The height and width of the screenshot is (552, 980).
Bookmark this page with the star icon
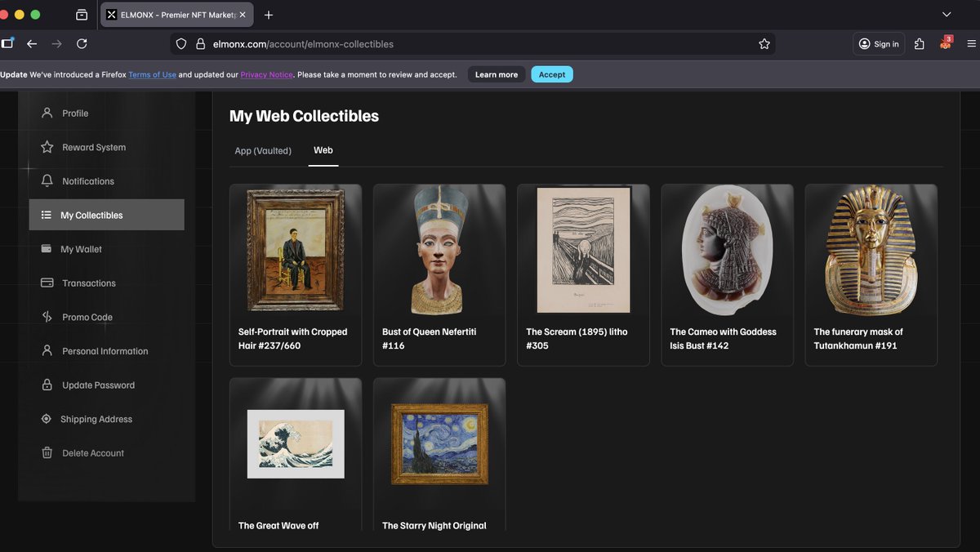click(764, 44)
